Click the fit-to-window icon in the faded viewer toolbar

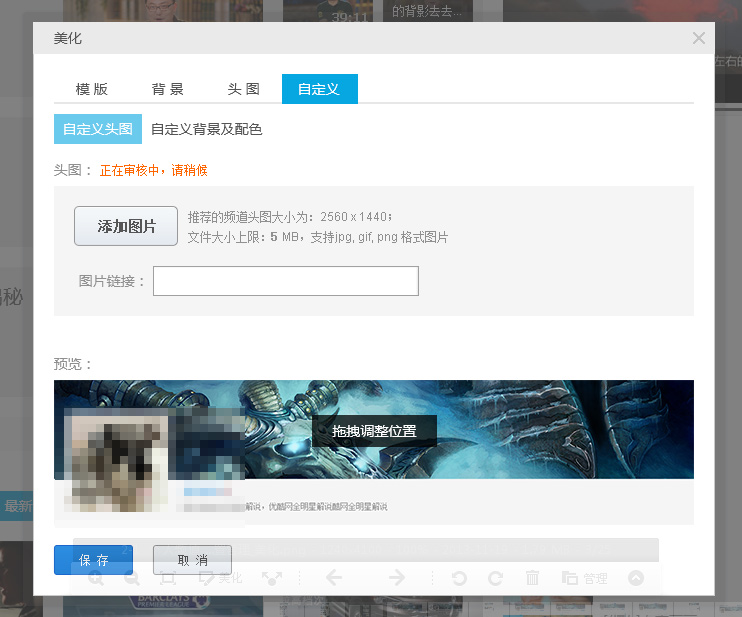point(168,578)
